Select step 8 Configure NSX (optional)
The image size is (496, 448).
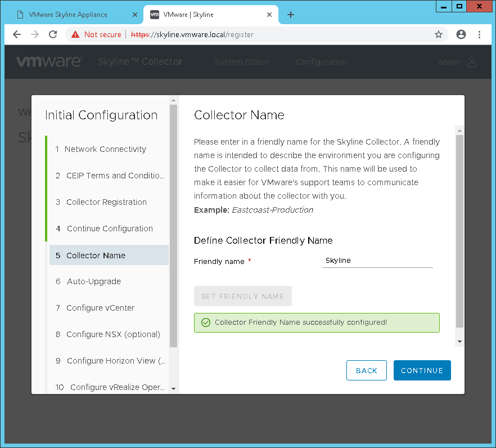tap(108, 334)
